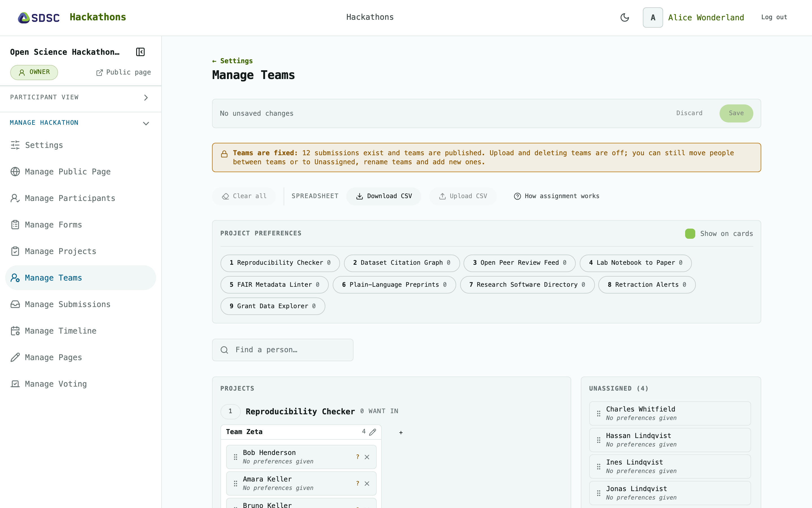812x508 pixels.
Task: Click question mark beside Amara Keller
Action: coord(357,483)
